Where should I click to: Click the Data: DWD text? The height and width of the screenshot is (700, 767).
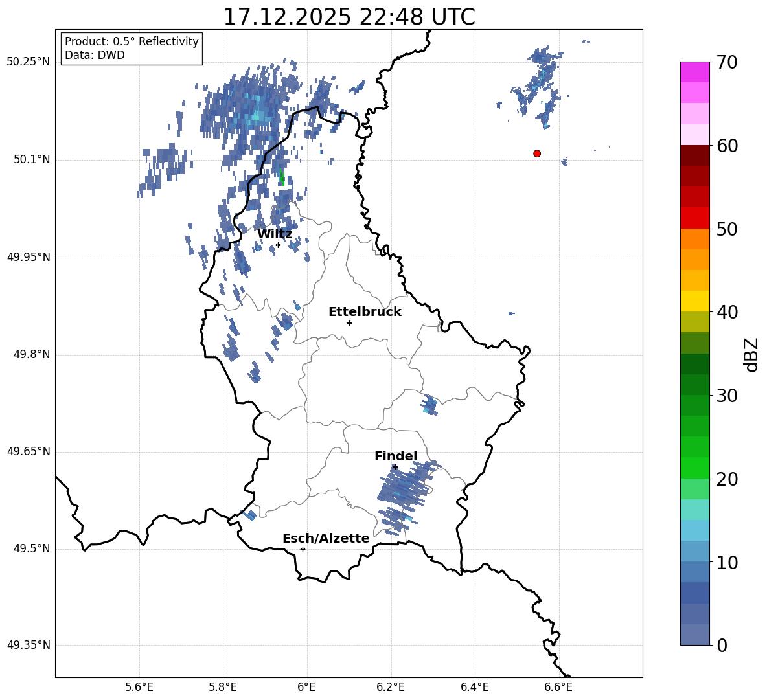(x=95, y=55)
